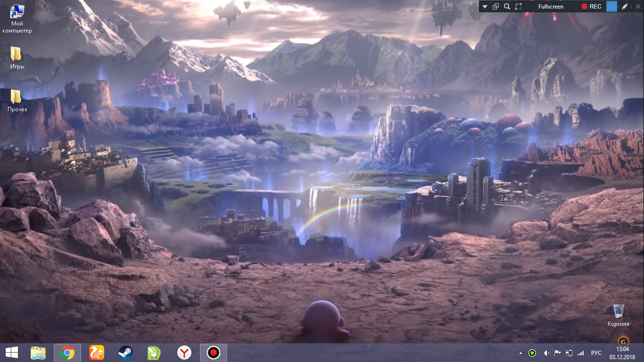644x362 pixels.
Task: Open the pencil drawing tool
Action: (625, 7)
